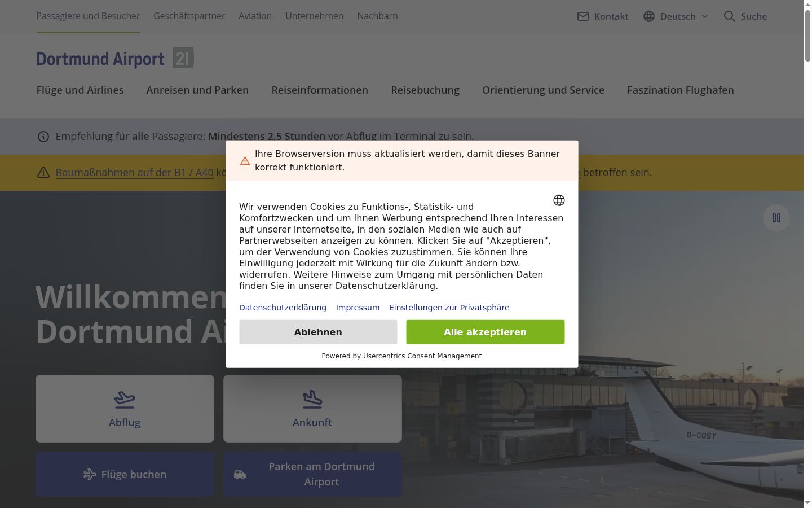Open the Datenschutzerklärung link
The width and height of the screenshot is (812, 508).
coord(283,308)
